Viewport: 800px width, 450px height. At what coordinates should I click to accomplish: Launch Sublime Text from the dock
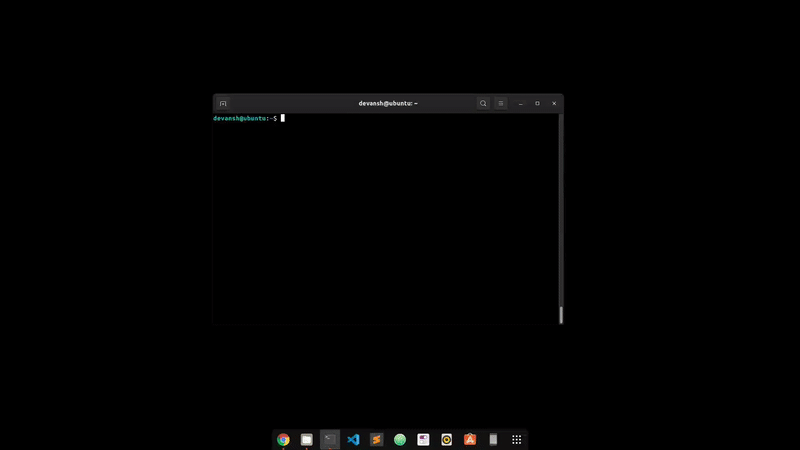coord(377,439)
